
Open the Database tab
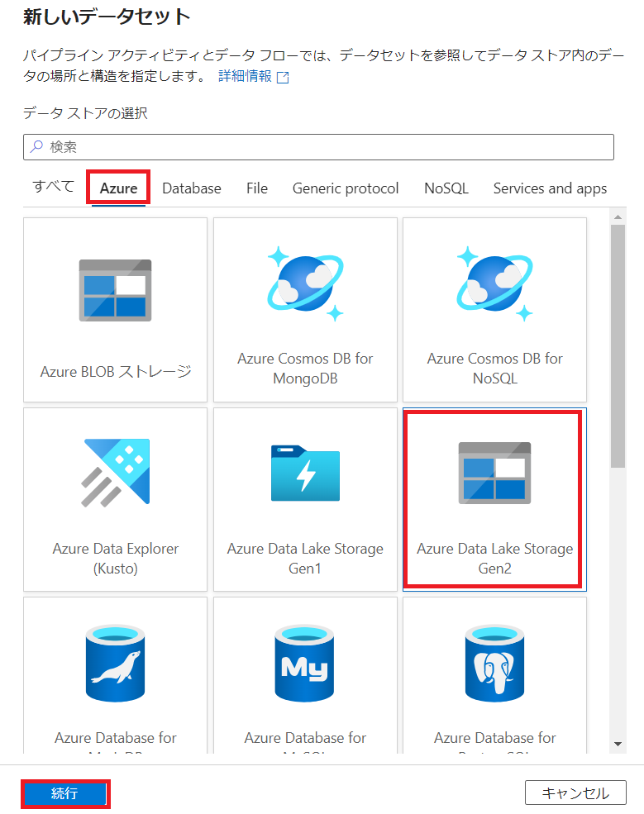(x=192, y=188)
